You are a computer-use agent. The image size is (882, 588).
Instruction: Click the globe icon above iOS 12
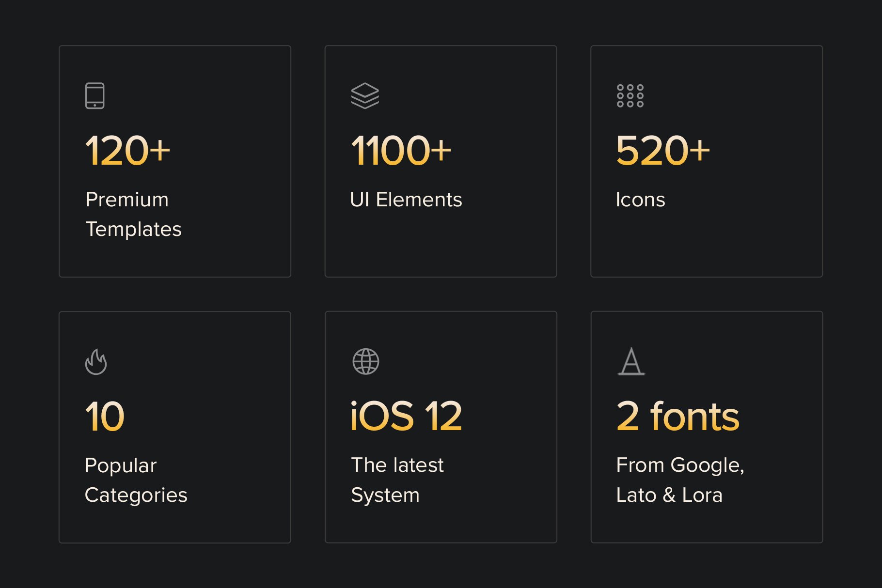click(x=366, y=361)
